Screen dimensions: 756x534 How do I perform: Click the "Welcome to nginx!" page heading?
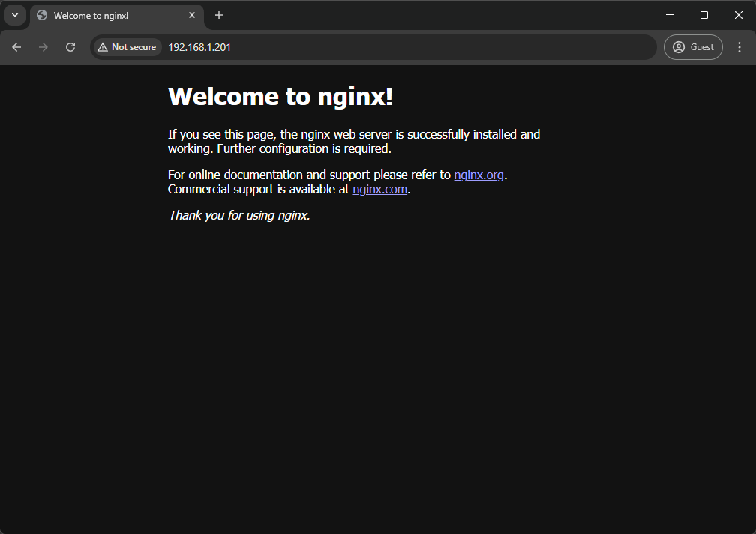280,97
